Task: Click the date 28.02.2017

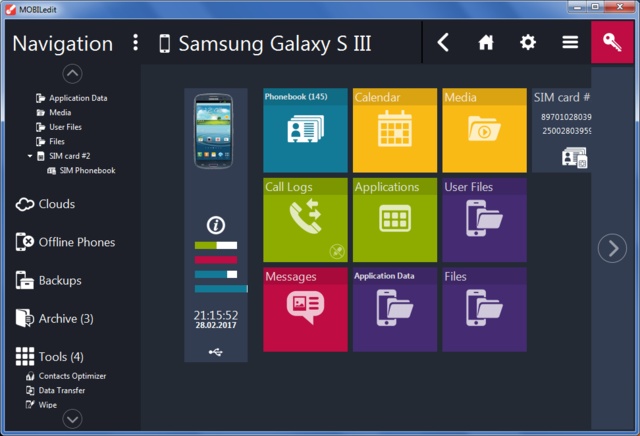Action: 216,325
